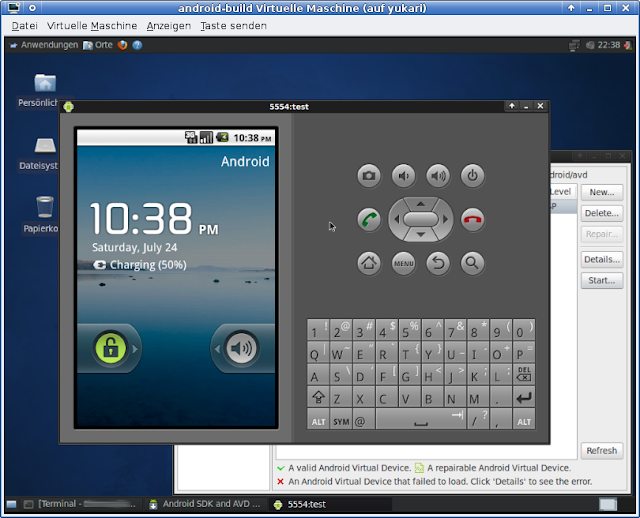Click the Android icon in emulator title bar

coord(69,107)
